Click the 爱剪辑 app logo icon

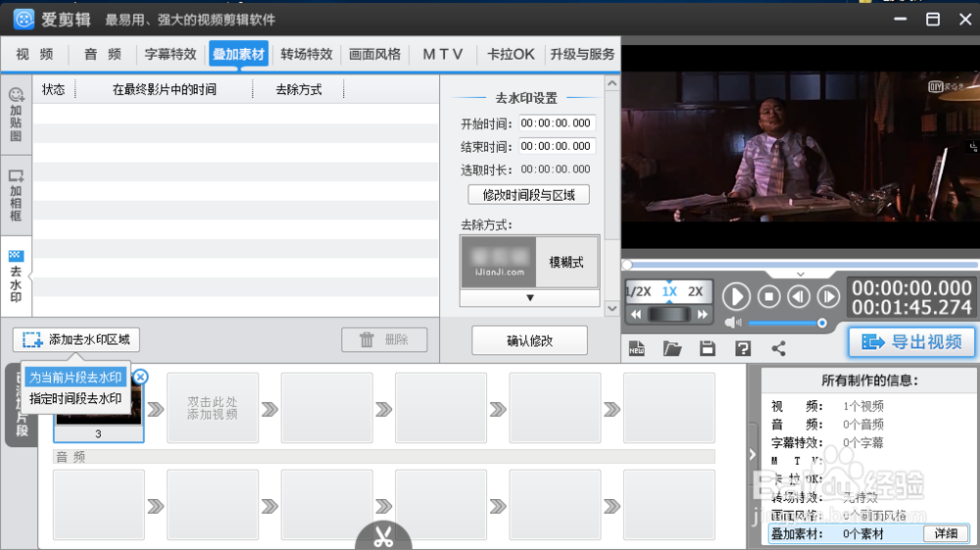24,20
